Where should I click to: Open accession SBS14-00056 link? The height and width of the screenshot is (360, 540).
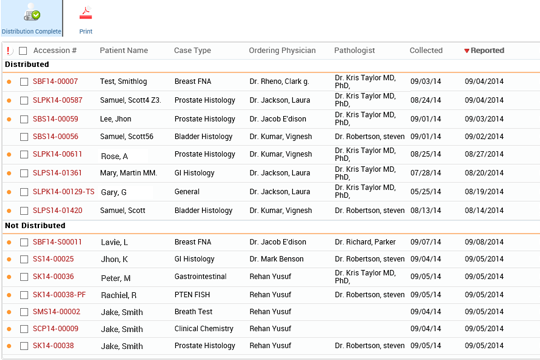(x=55, y=137)
